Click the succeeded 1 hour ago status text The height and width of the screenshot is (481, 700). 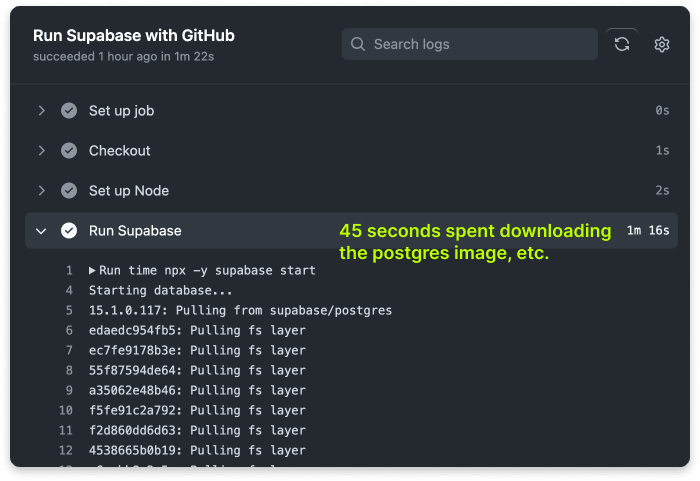(124, 56)
